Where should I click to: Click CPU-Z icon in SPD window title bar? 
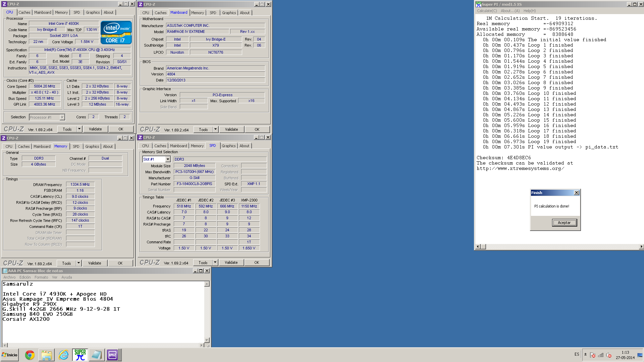[x=141, y=137]
